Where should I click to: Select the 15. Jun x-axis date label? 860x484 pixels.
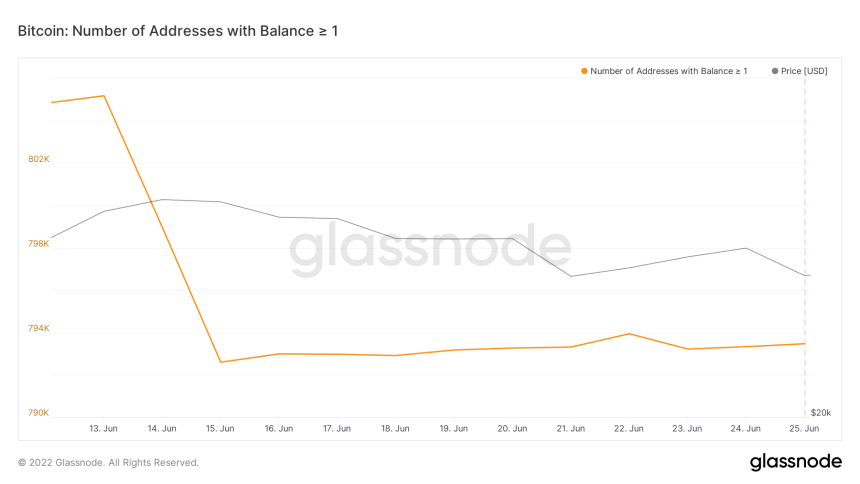[220, 428]
